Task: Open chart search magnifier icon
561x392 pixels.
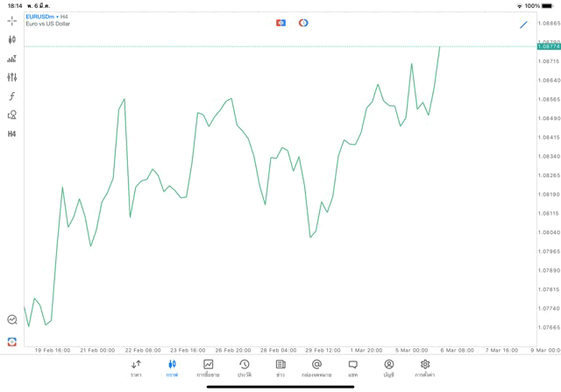Action: [11, 320]
